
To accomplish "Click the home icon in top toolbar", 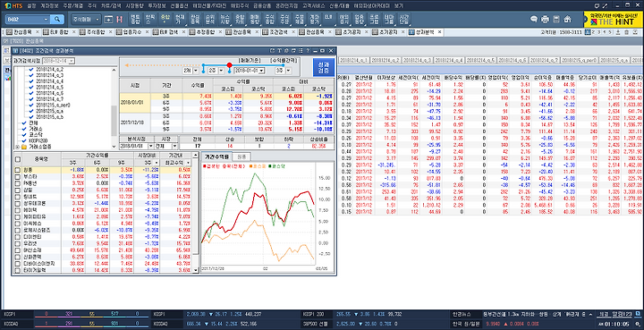I will coord(568,20).
